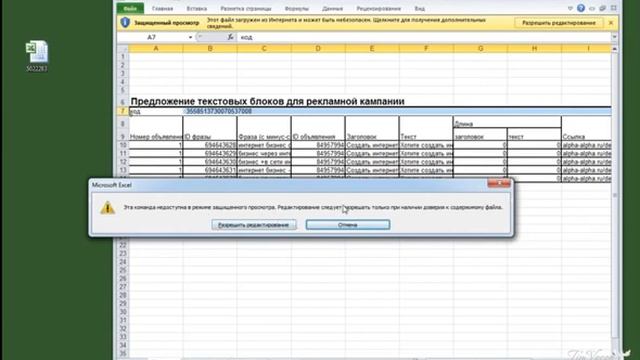Click cell A7 containing код
The width and height of the screenshot is (640, 360).
point(156,111)
